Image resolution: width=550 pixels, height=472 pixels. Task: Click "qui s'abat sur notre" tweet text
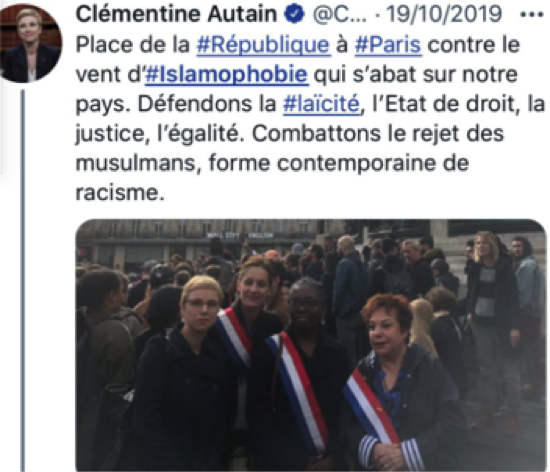[x=416, y=74]
